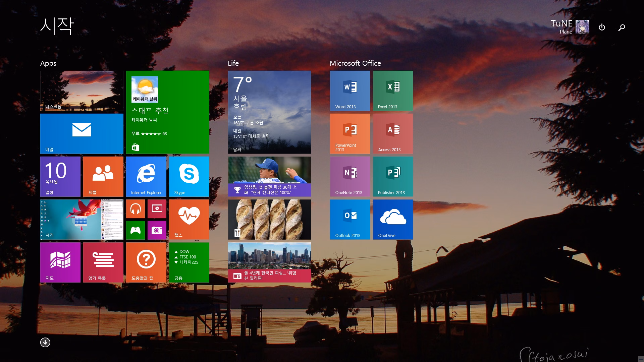Viewport: 644px width, 362px height.
Task: Open the small Camera tile
Action: 157,230
